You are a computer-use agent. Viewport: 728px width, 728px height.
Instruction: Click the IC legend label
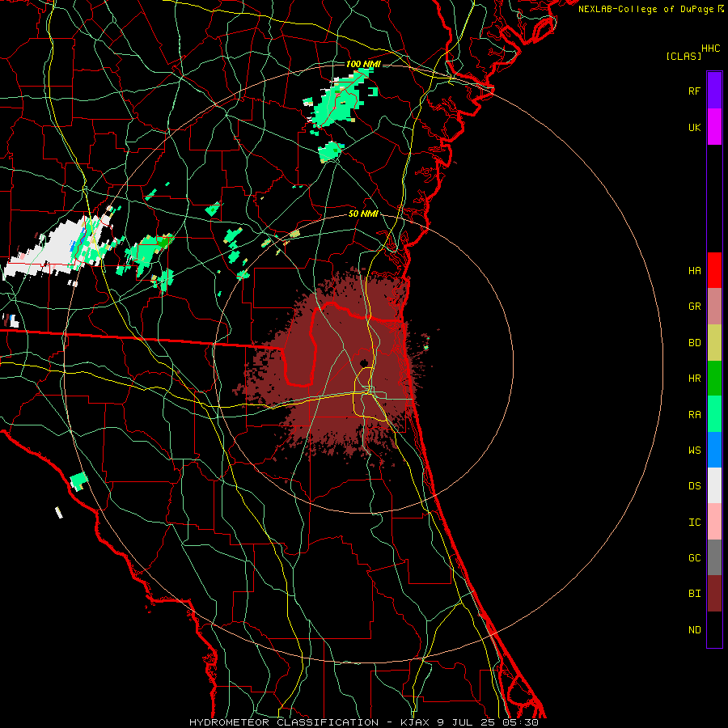pyautogui.click(x=694, y=522)
